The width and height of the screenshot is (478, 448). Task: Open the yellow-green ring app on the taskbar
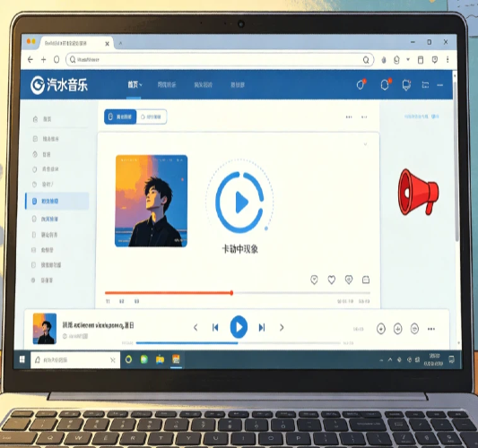pos(128,359)
